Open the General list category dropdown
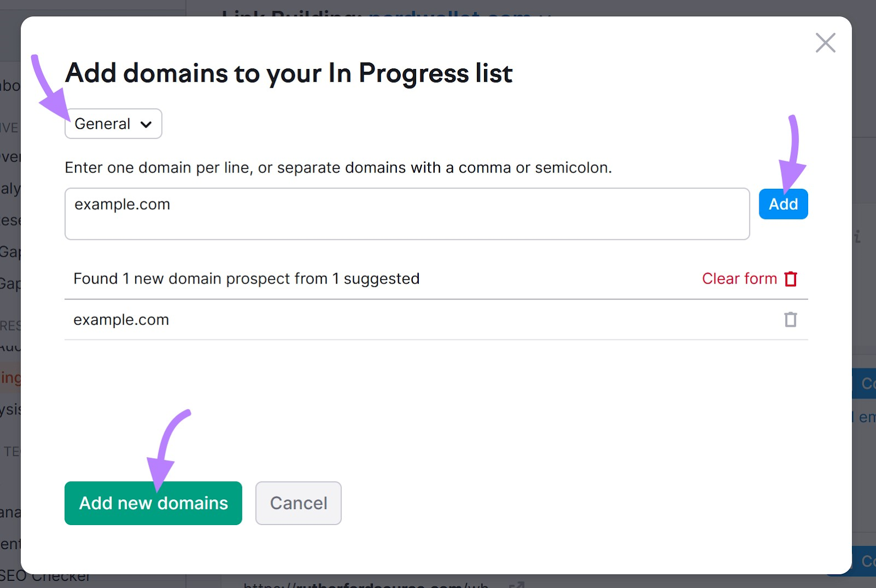This screenshot has width=876, height=588. tap(113, 124)
